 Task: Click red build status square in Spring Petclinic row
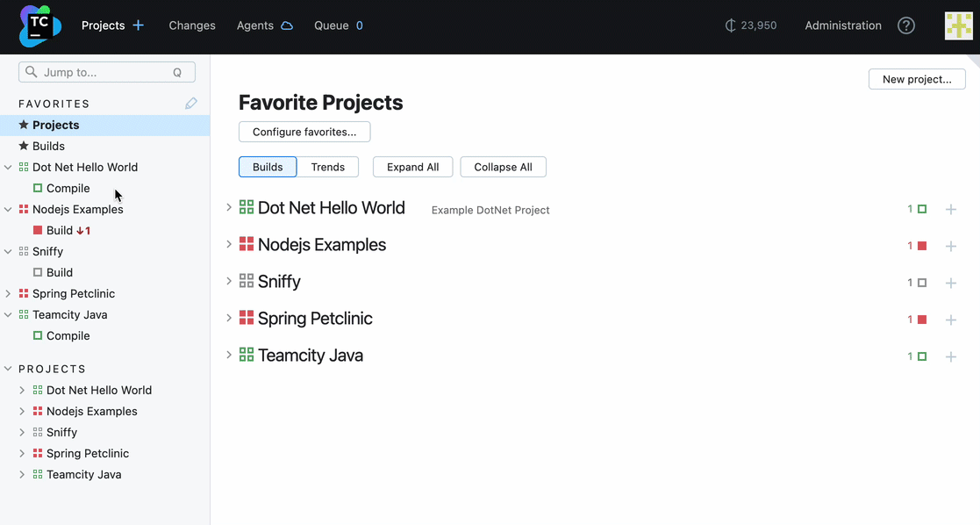click(x=922, y=320)
